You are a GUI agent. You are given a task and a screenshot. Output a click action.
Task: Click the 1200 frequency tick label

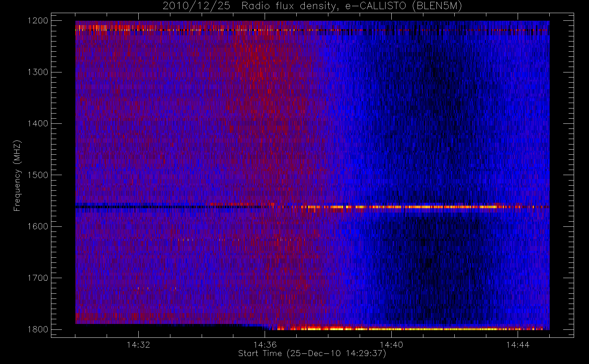tap(38, 21)
